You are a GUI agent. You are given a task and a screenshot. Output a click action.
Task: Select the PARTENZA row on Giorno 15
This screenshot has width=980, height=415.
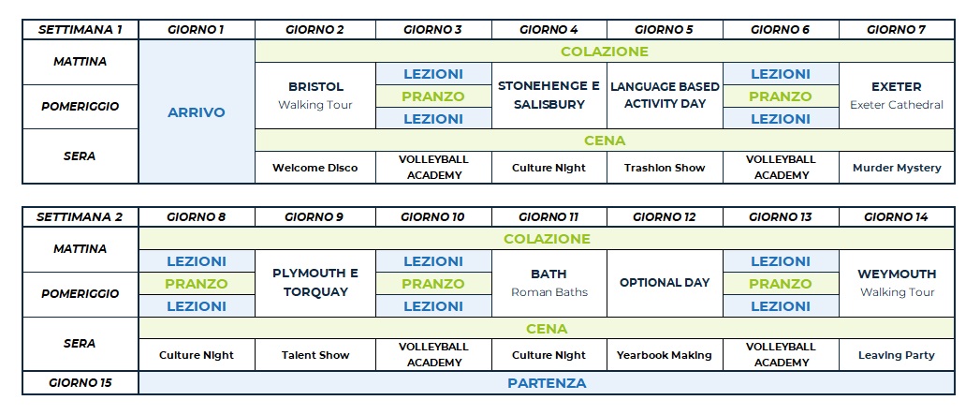[x=547, y=383]
